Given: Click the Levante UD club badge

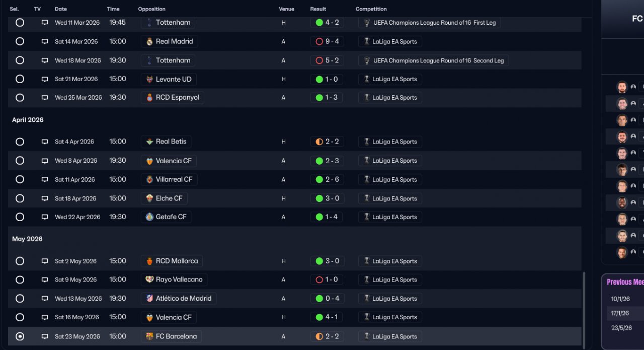Looking at the screenshot, I should click(x=149, y=79).
